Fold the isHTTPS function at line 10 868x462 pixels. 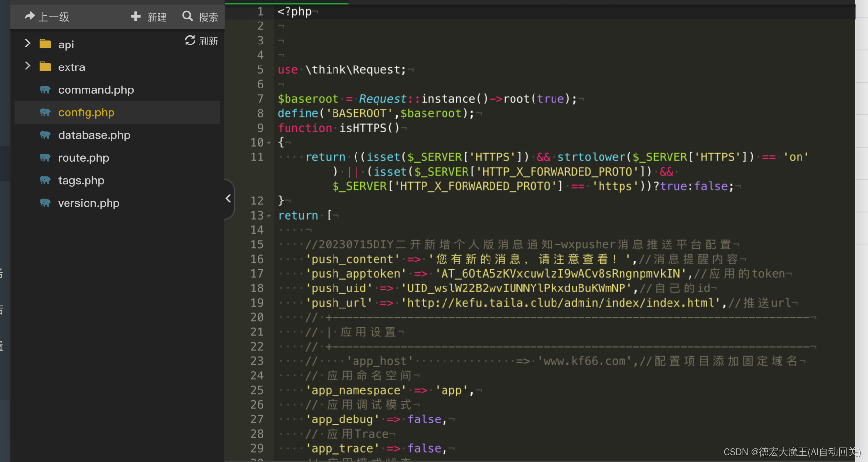pos(269,143)
